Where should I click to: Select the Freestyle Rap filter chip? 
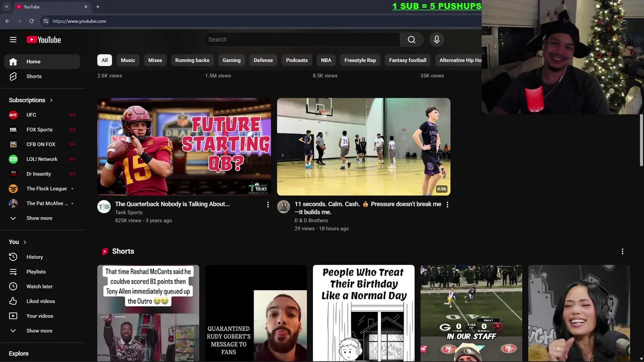(360, 60)
